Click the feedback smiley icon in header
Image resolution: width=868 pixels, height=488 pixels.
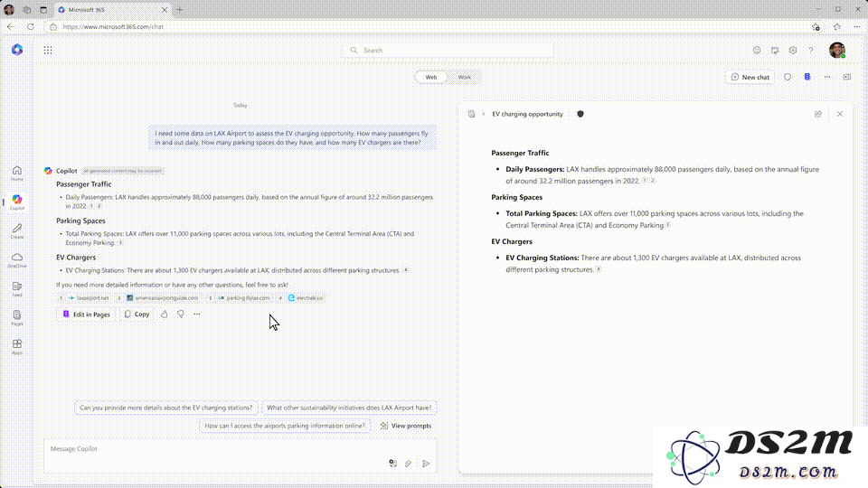click(757, 51)
